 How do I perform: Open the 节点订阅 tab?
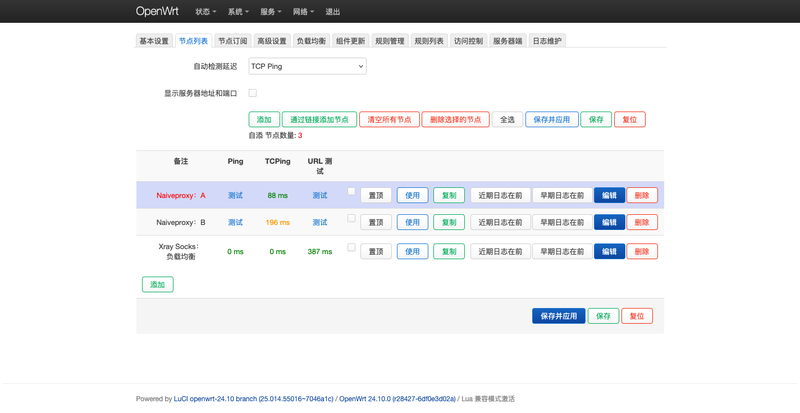tap(232, 41)
